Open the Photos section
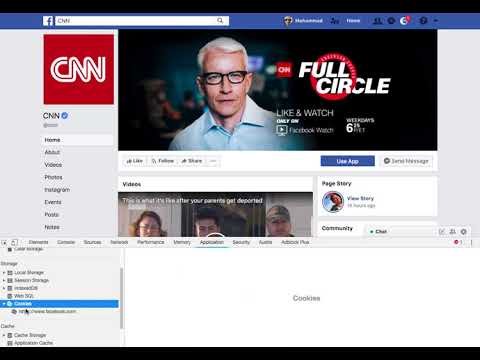This screenshot has height=360, width=480. tap(53, 177)
